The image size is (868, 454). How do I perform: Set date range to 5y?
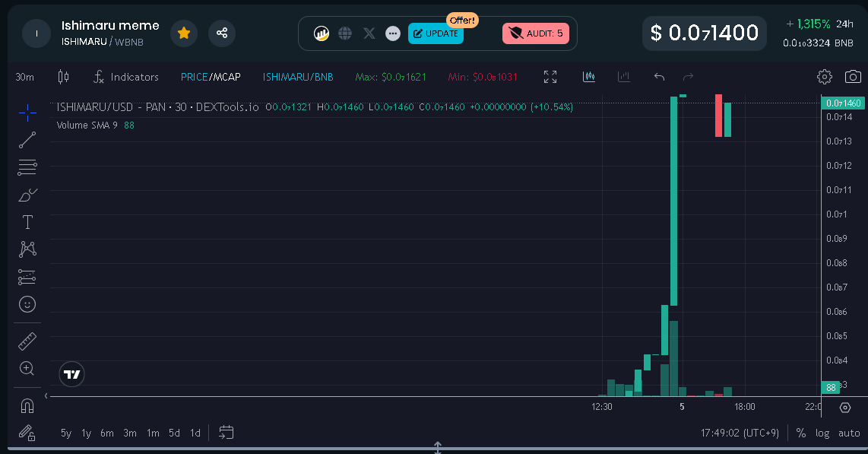coord(66,433)
